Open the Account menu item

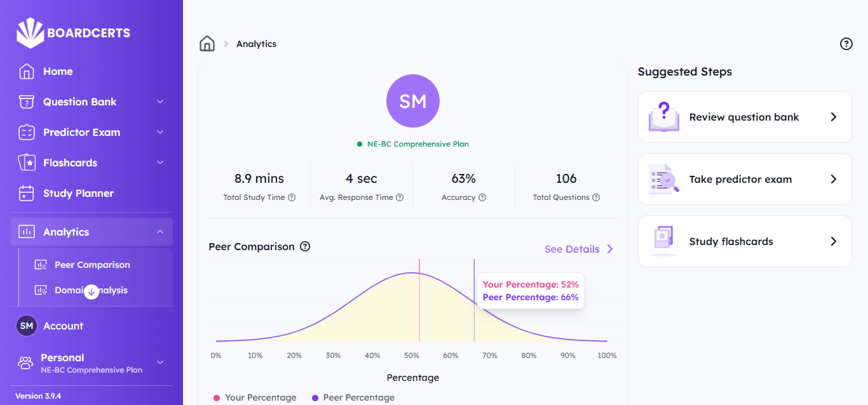click(x=63, y=326)
